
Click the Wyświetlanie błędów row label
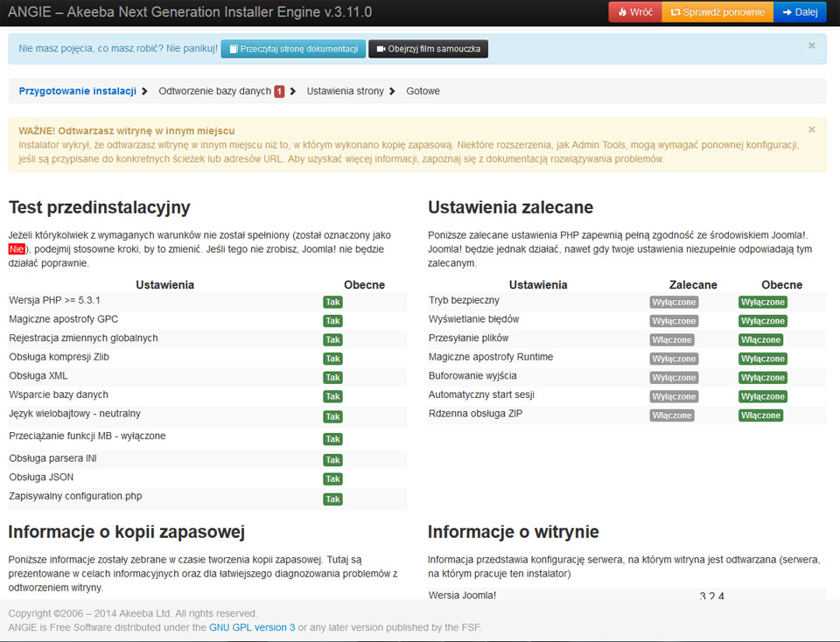click(x=474, y=319)
